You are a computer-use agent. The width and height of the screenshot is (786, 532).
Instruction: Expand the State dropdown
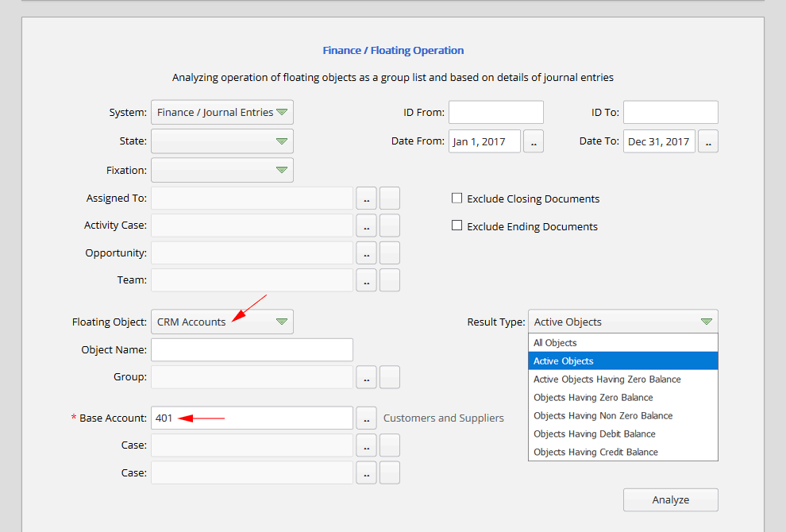click(222, 141)
